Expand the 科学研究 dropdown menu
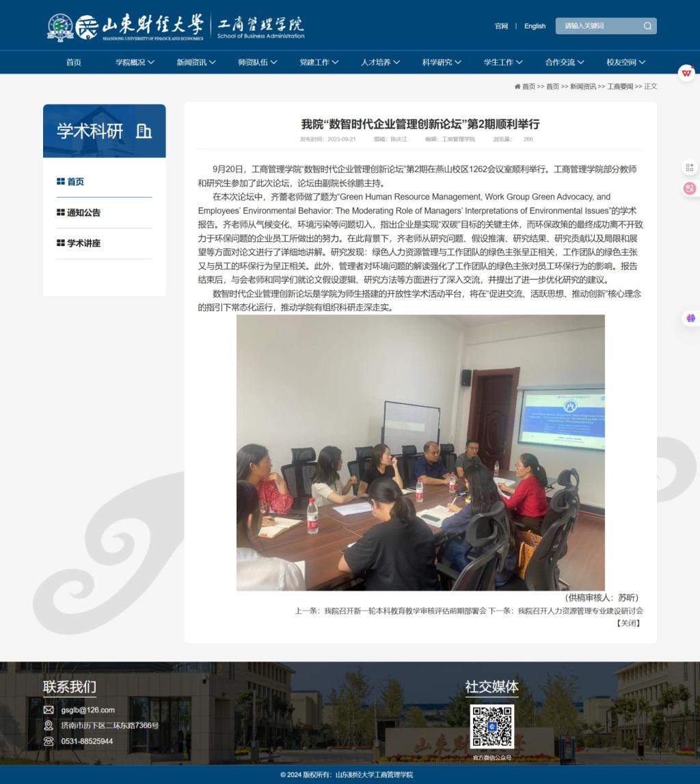This screenshot has width=700, height=784. tap(441, 62)
